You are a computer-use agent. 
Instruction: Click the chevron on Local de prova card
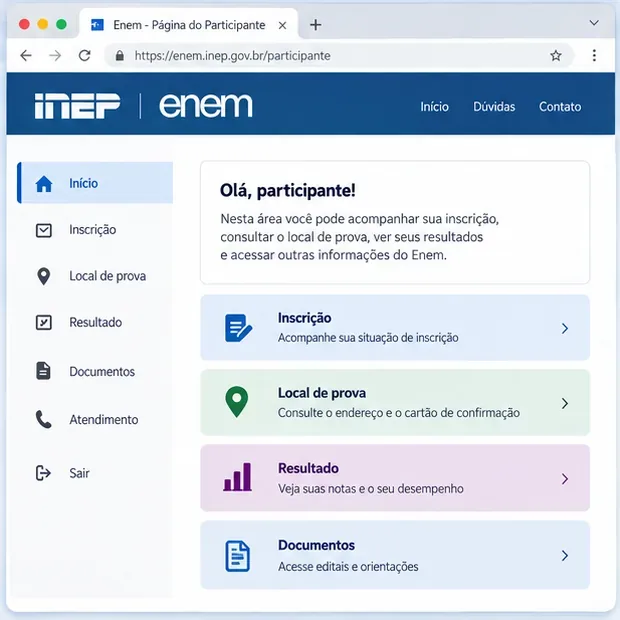565,403
